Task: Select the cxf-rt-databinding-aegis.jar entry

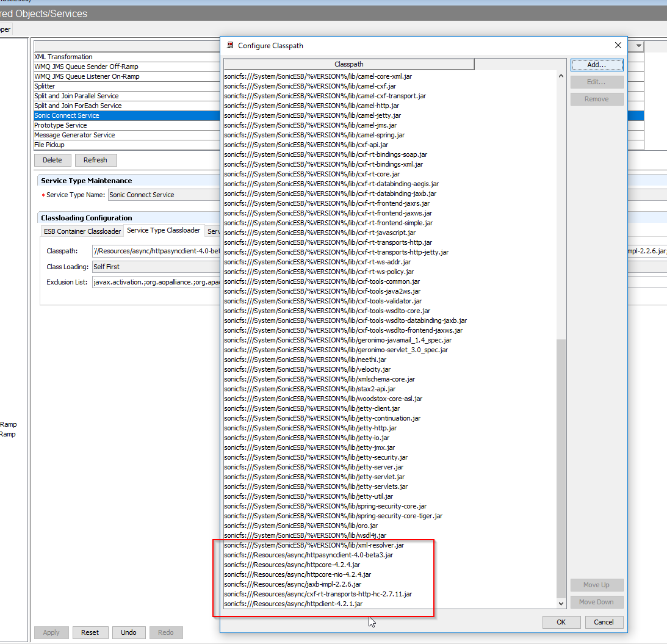Action: coord(331,184)
